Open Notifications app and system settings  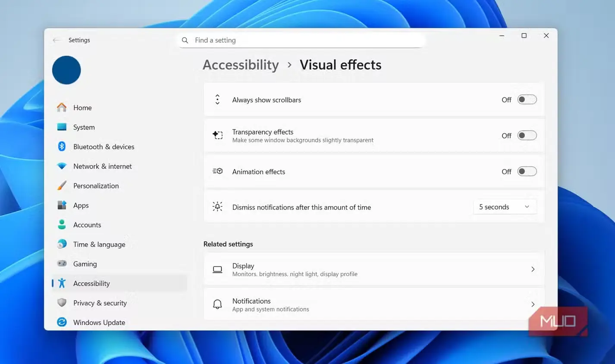[374, 304]
